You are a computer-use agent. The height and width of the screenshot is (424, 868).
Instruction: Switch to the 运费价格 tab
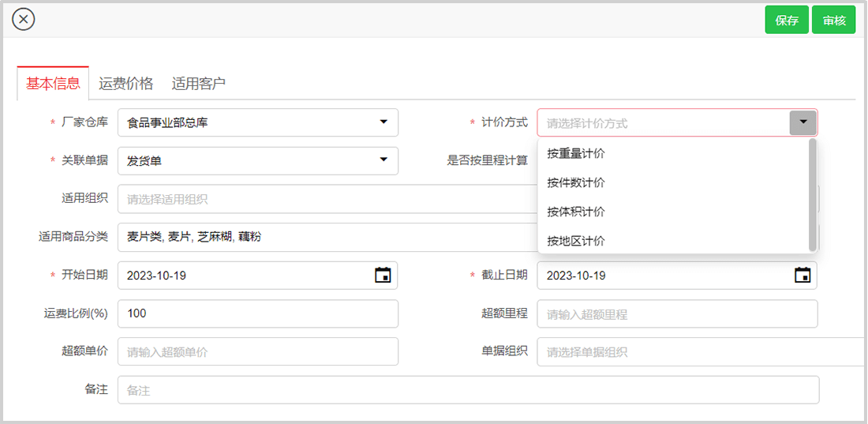click(x=126, y=84)
